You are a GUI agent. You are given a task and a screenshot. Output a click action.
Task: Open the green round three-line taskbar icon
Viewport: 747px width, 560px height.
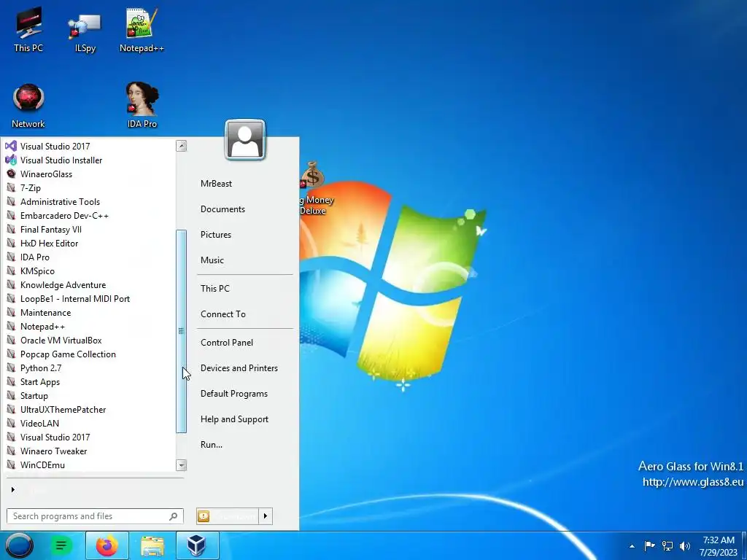[61, 545]
